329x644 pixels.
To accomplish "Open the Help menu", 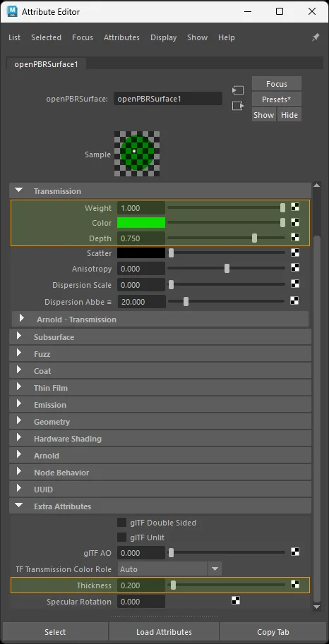I will coord(226,37).
